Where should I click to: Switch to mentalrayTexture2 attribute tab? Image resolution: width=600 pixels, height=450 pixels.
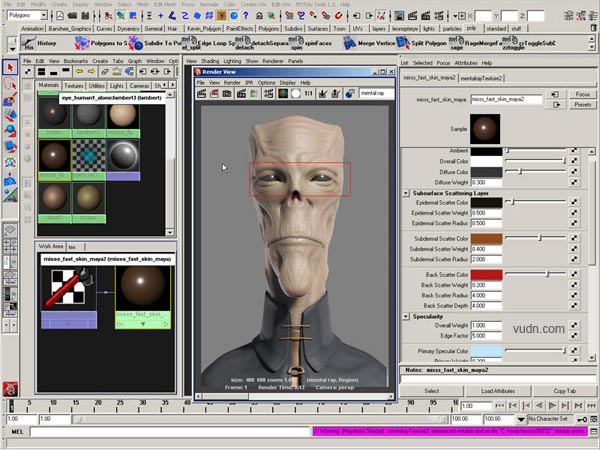(x=481, y=78)
